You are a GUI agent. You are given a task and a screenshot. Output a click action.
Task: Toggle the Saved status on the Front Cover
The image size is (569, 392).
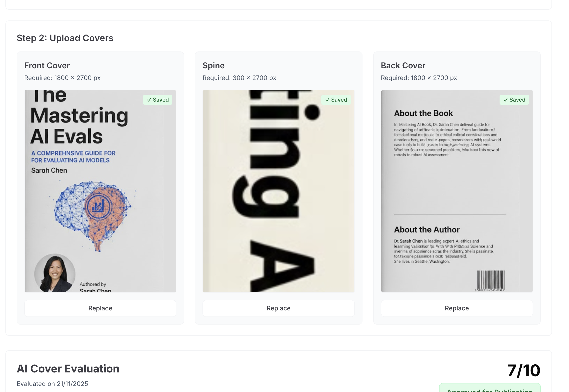pos(157,100)
